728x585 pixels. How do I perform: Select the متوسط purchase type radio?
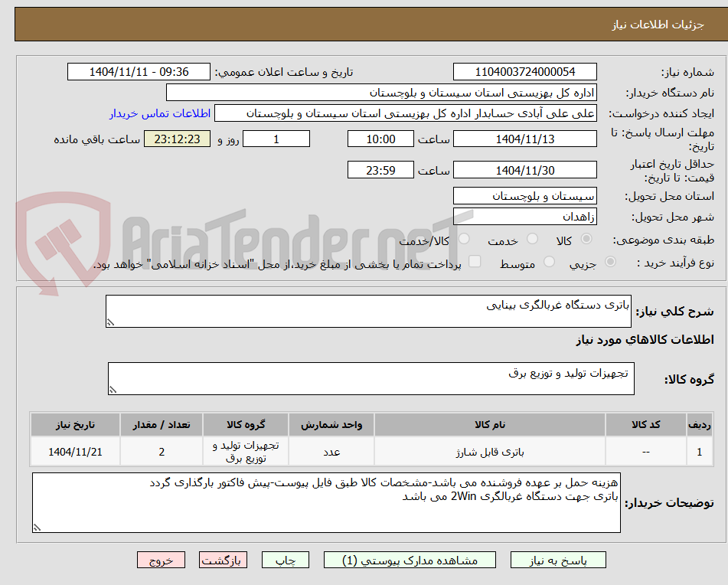(x=549, y=262)
